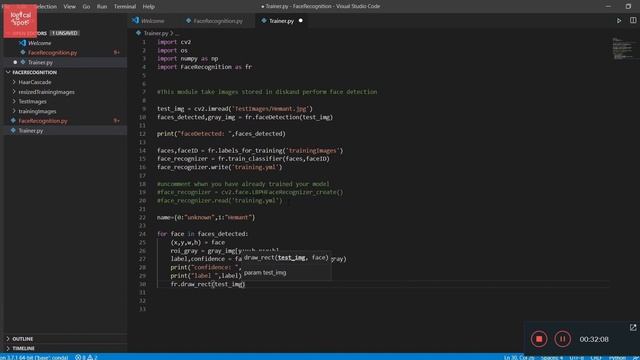The height and width of the screenshot is (360, 640).
Task: Click the Python icon on Trainer.py tab
Action: point(264,20)
